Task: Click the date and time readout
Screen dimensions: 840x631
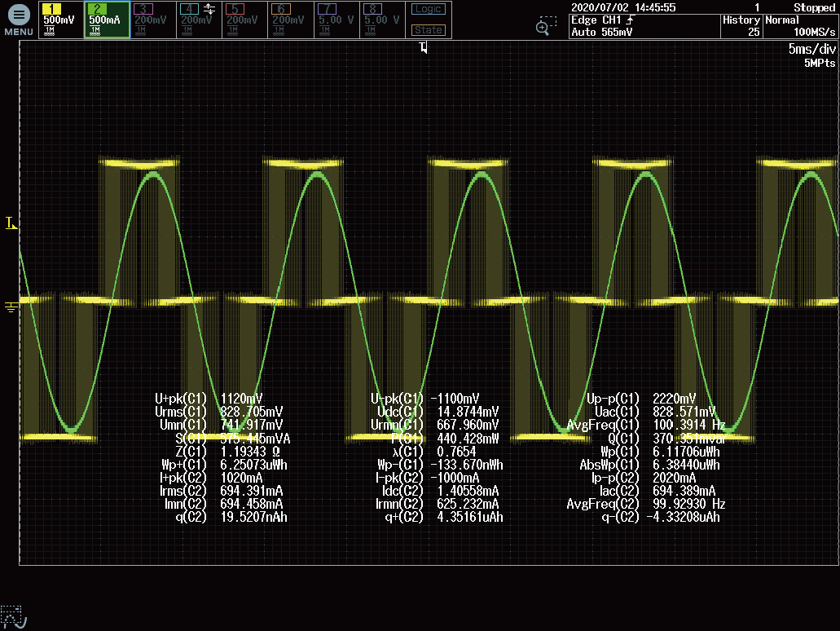Action: coord(623,7)
